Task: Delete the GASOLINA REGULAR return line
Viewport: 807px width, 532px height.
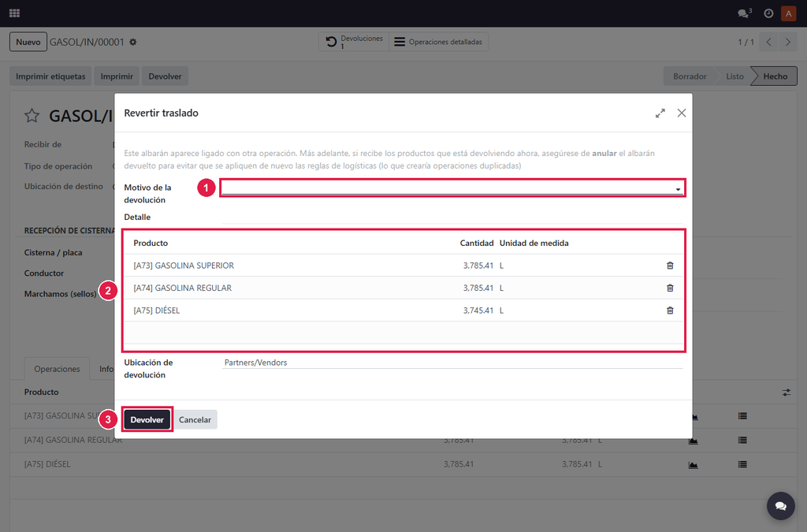Action: coord(670,288)
